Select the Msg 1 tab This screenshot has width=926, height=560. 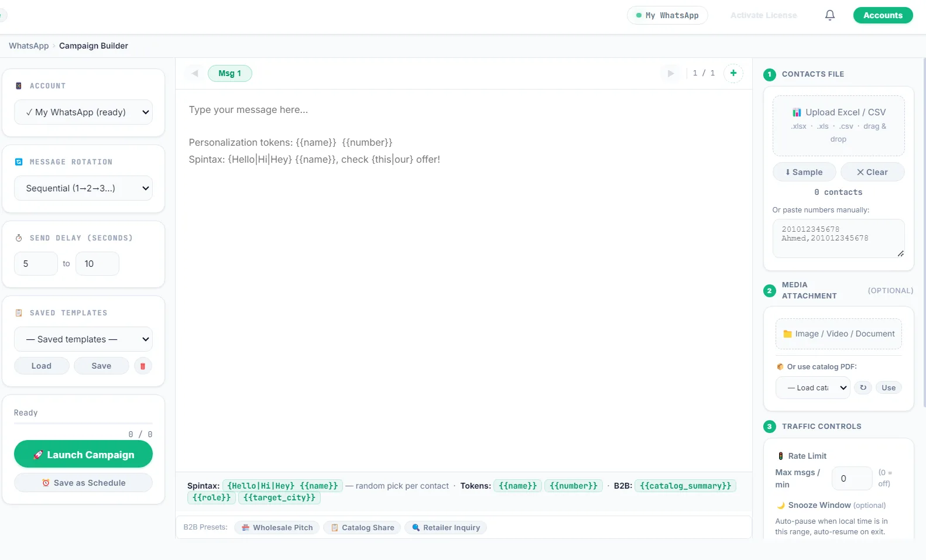229,73
